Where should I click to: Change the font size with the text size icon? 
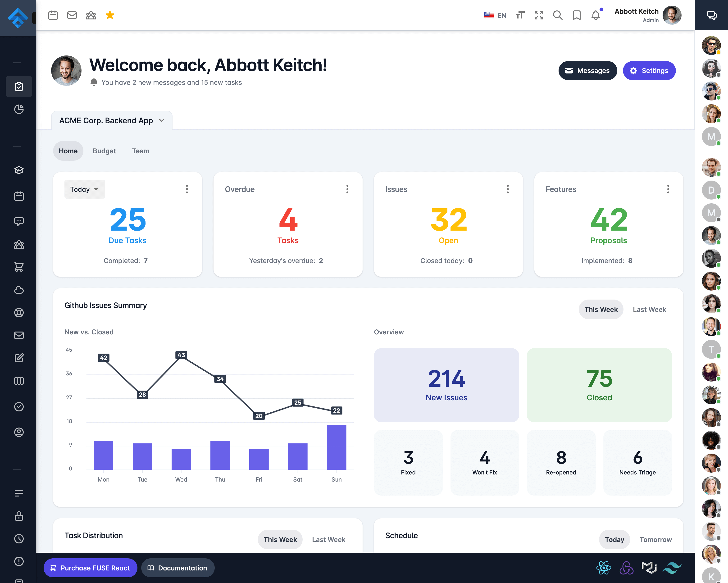(520, 15)
